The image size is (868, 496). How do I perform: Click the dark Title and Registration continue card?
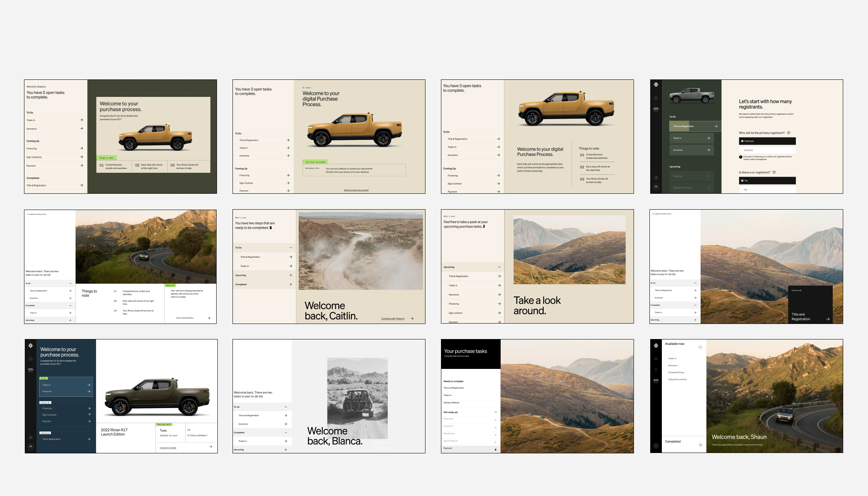click(810, 305)
